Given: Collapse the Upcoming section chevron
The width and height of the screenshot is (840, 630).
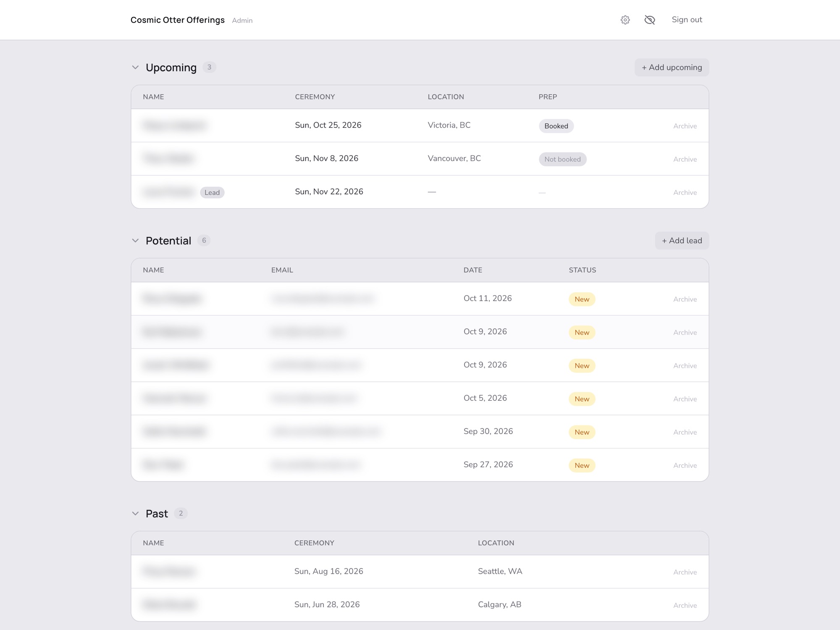Looking at the screenshot, I should pos(135,67).
